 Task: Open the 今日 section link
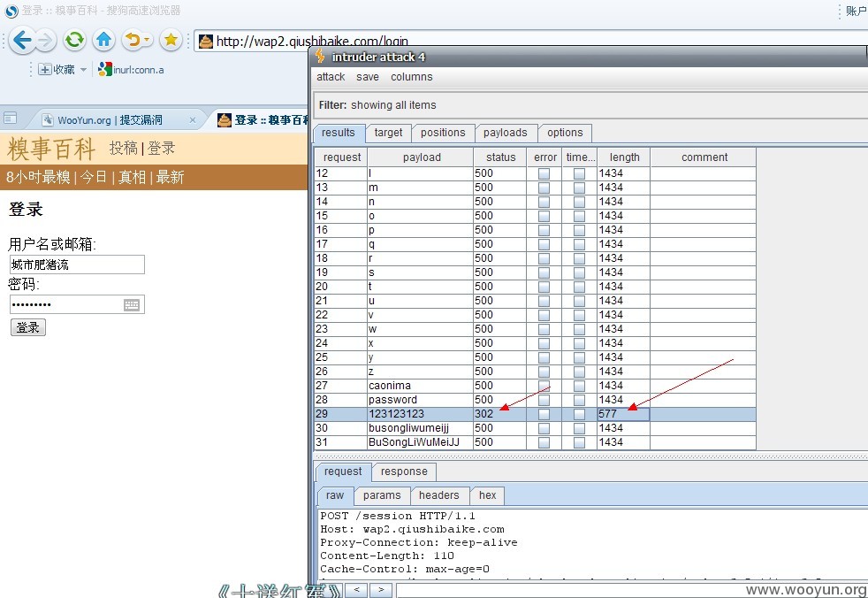pyautogui.click(x=93, y=177)
